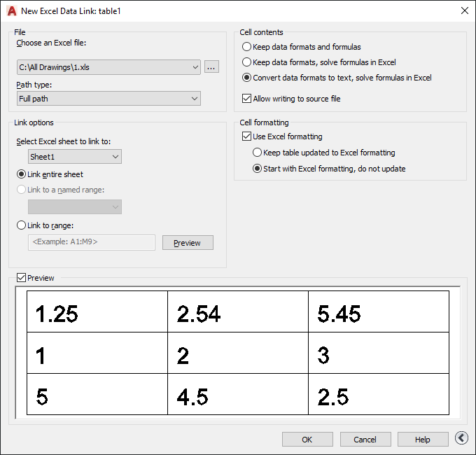Click the browse ellipsis button for Excel file
Image resolution: width=476 pixels, height=455 pixels.
point(211,67)
